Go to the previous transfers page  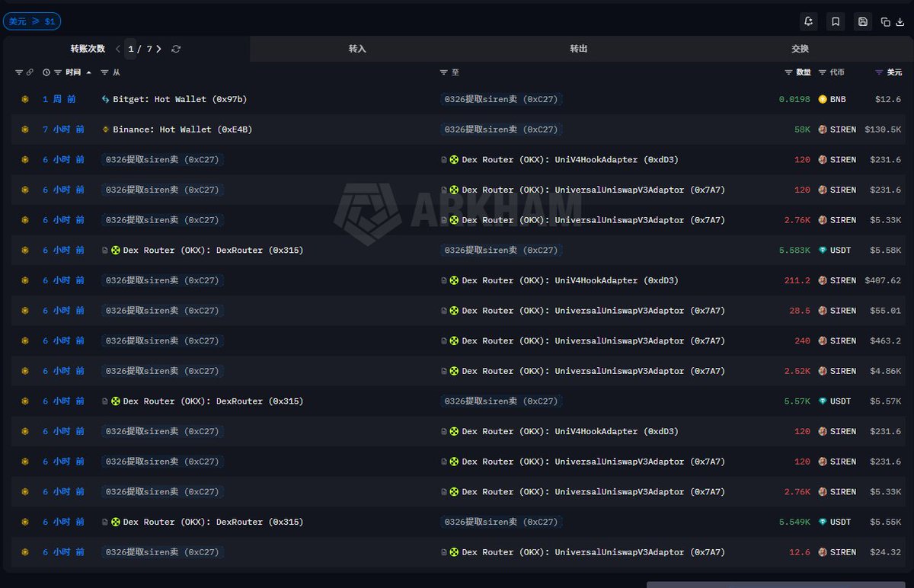tap(118, 49)
